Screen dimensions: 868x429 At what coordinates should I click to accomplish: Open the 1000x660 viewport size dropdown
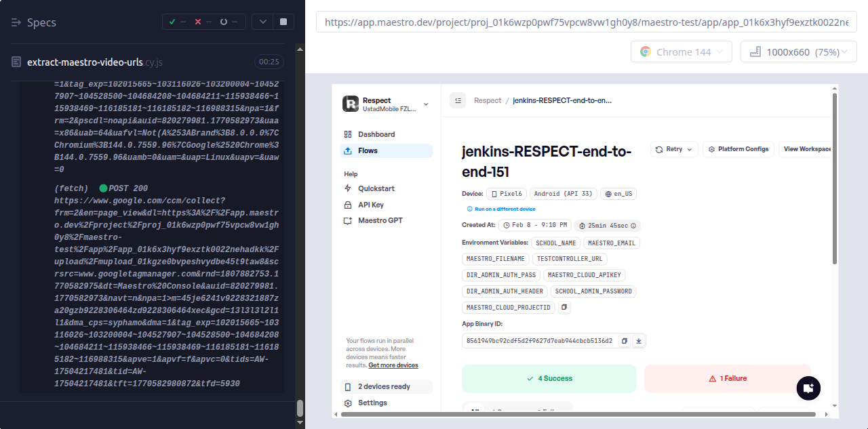click(x=798, y=52)
